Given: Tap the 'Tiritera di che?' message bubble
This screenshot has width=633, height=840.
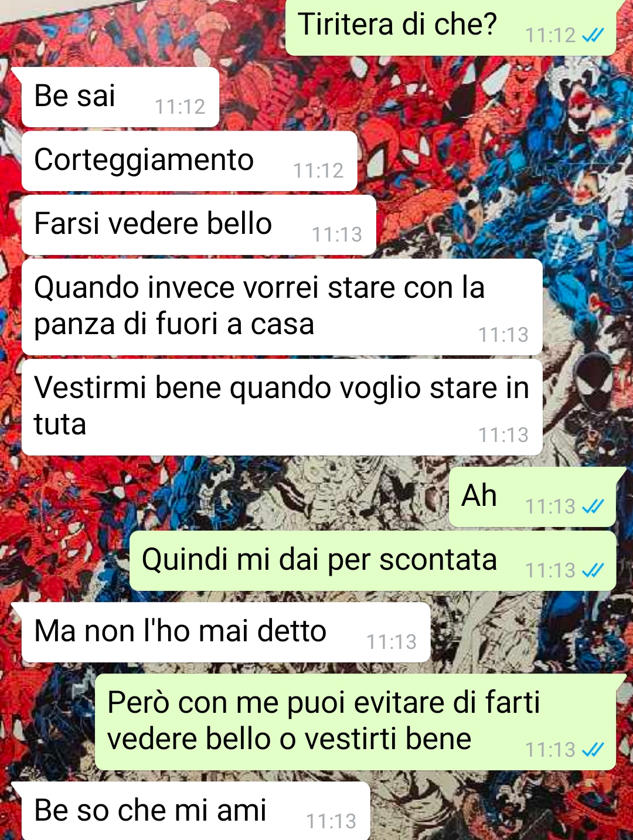Looking at the screenshot, I should pos(451,27).
